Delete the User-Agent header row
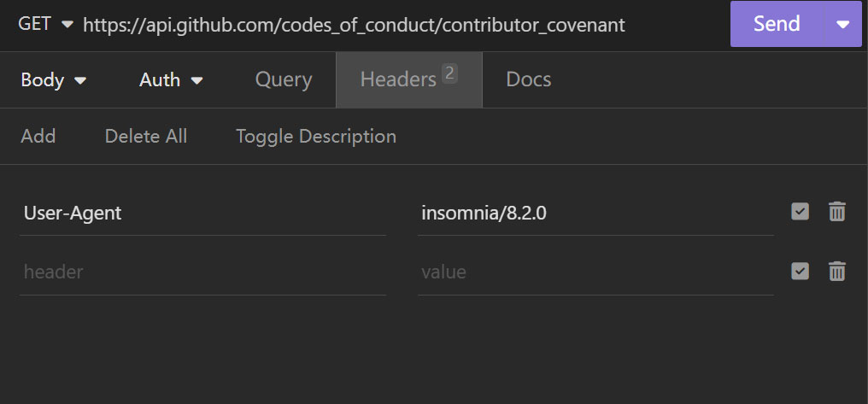868x404 pixels. tap(836, 212)
